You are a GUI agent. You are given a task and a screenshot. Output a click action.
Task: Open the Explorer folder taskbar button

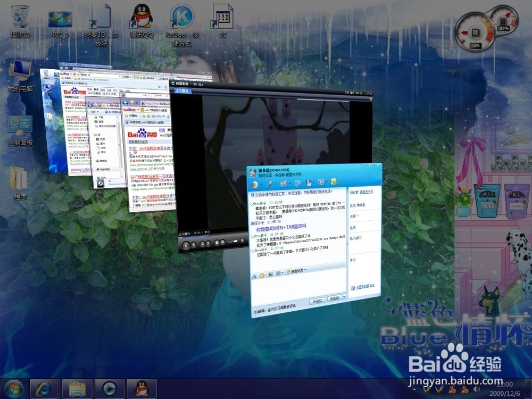coord(77,389)
